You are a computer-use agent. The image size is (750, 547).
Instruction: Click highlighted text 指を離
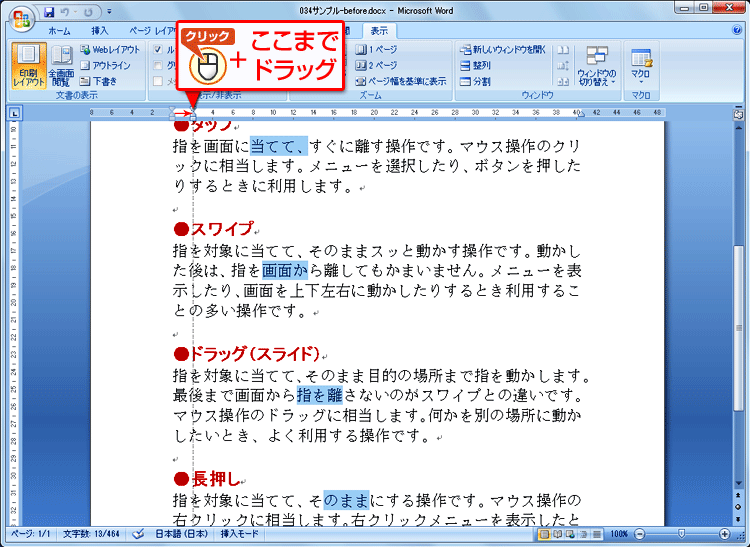tap(320, 395)
